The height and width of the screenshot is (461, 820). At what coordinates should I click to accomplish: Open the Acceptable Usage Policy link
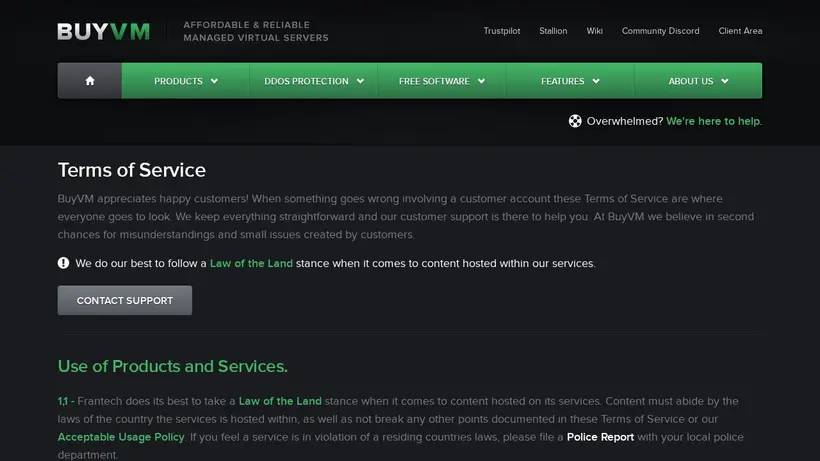pyautogui.click(x=121, y=437)
